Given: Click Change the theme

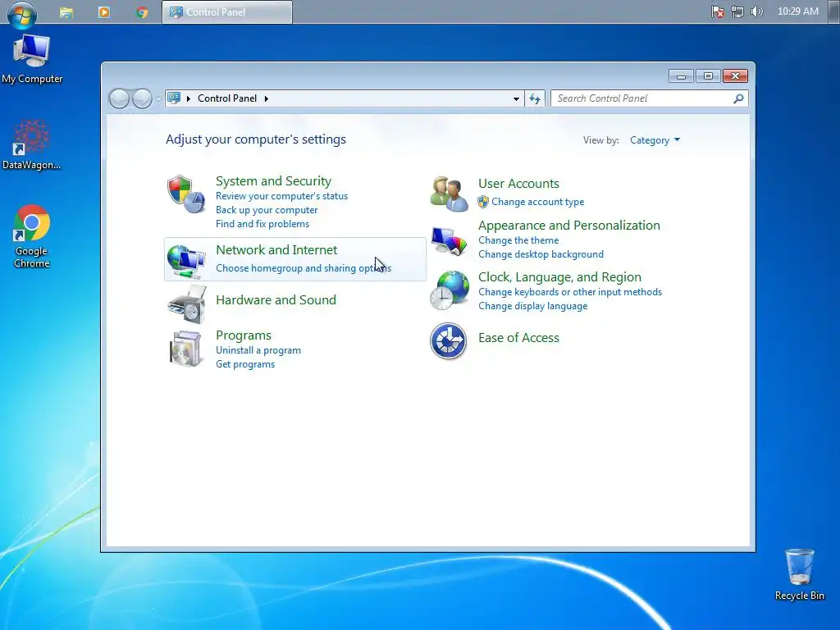Looking at the screenshot, I should point(518,240).
